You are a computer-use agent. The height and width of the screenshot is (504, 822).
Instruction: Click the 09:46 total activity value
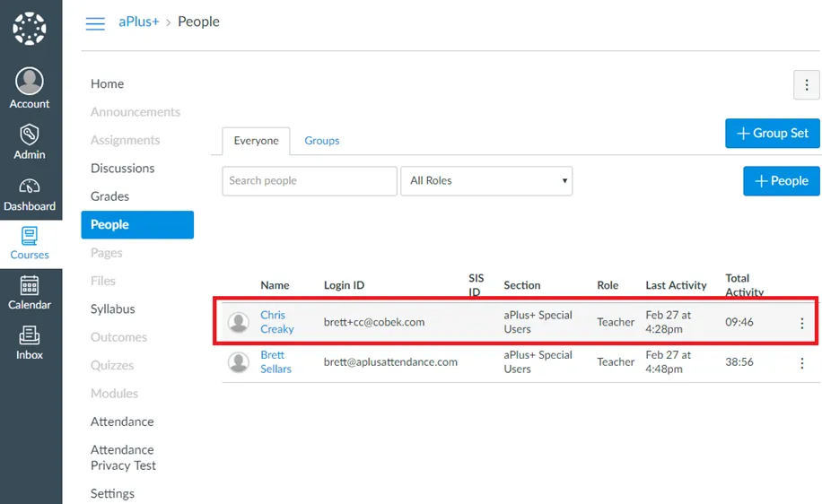(739, 322)
